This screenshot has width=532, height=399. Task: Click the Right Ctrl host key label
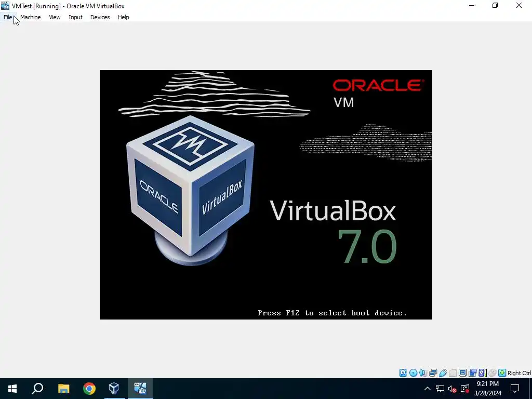pos(519,373)
